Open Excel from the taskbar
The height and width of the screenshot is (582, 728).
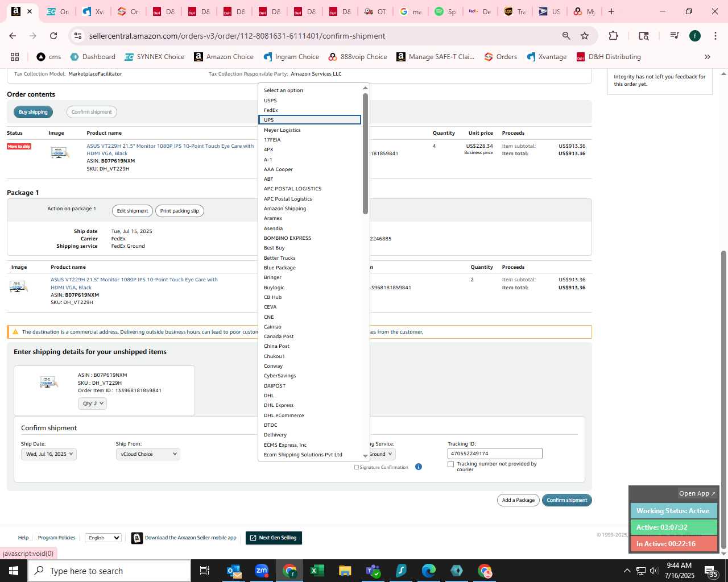[x=317, y=571]
